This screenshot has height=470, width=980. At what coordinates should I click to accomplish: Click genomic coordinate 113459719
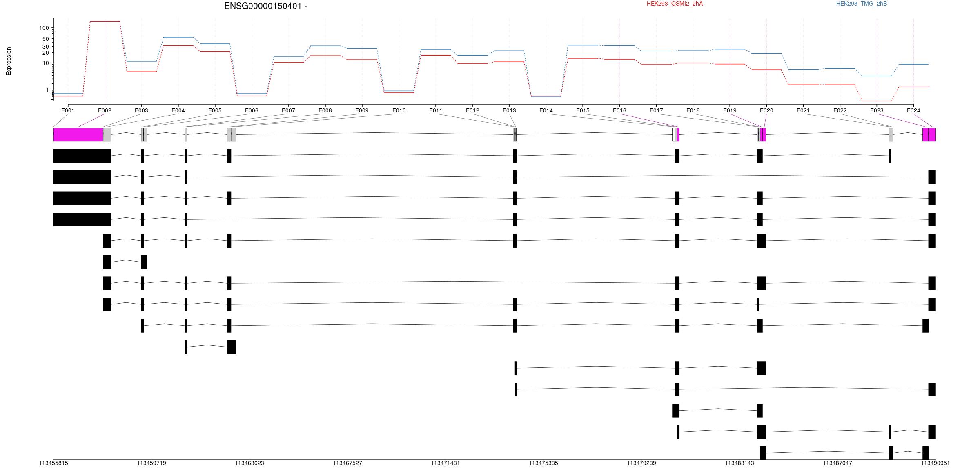click(151, 463)
